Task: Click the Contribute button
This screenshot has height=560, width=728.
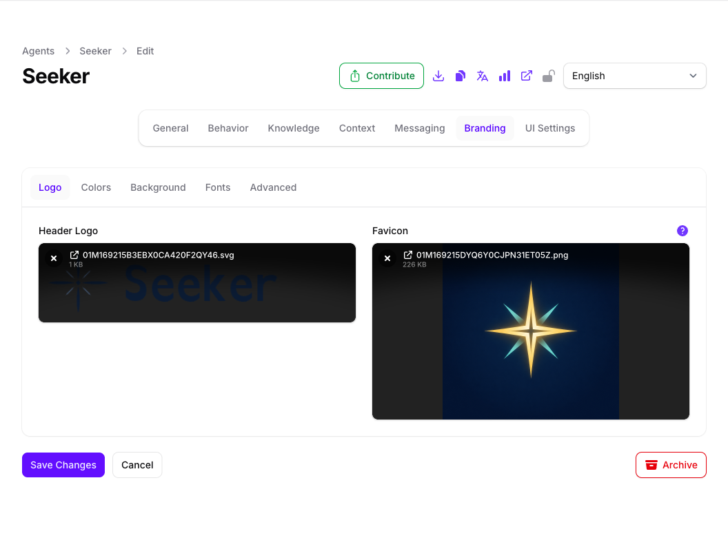Action: [381, 76]
